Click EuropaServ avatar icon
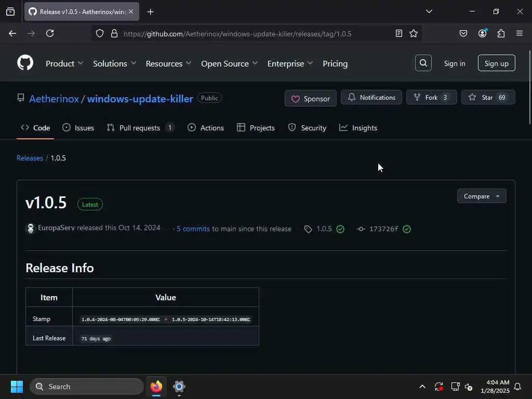The image size is (532, 399). (31, 229)
